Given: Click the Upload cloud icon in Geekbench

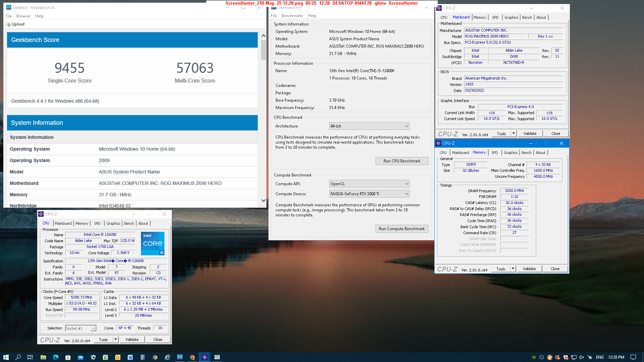Looking at the screenshot, I should (8, 24).
